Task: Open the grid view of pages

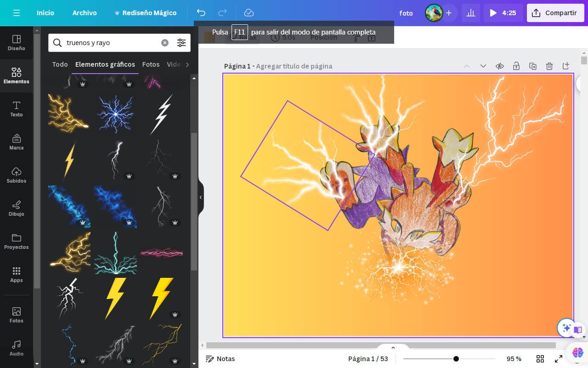Action: coord(540,359)
